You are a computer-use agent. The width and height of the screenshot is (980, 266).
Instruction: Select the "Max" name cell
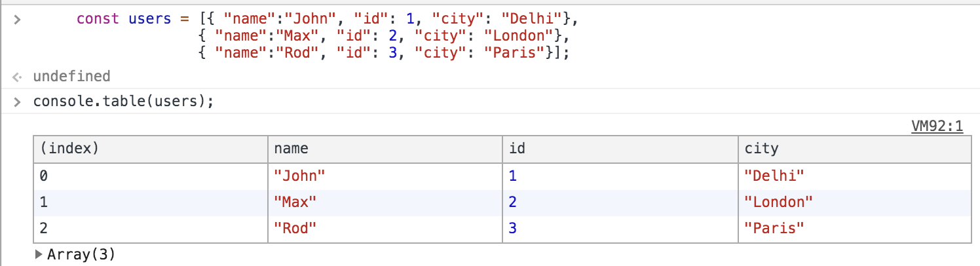pyautogui.click(x=385, y=202)
